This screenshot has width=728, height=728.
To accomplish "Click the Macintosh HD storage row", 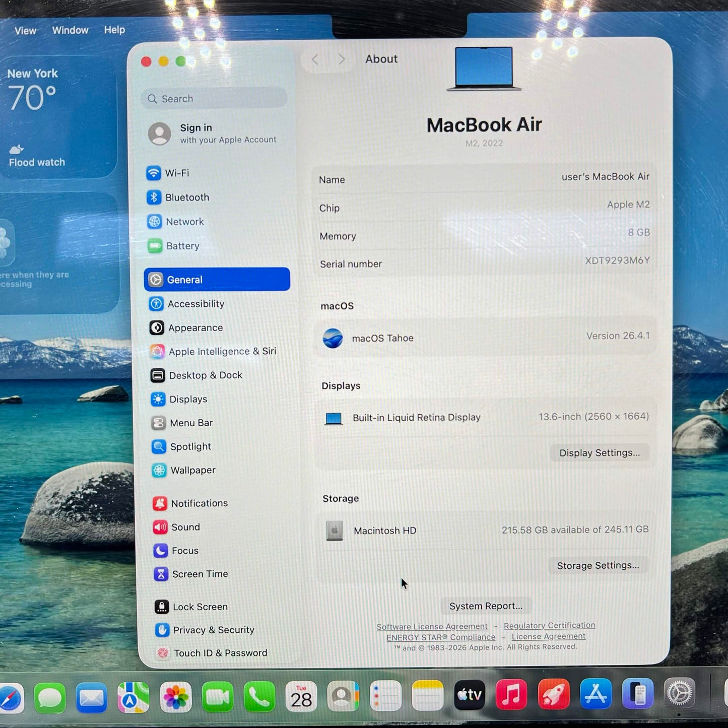I will [x=486, y=530].
